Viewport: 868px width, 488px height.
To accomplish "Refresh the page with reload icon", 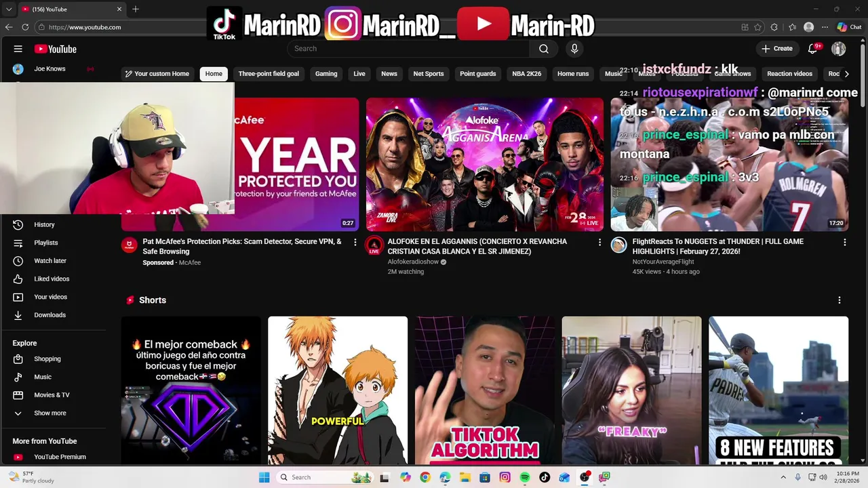I will [x=25, y=27].
